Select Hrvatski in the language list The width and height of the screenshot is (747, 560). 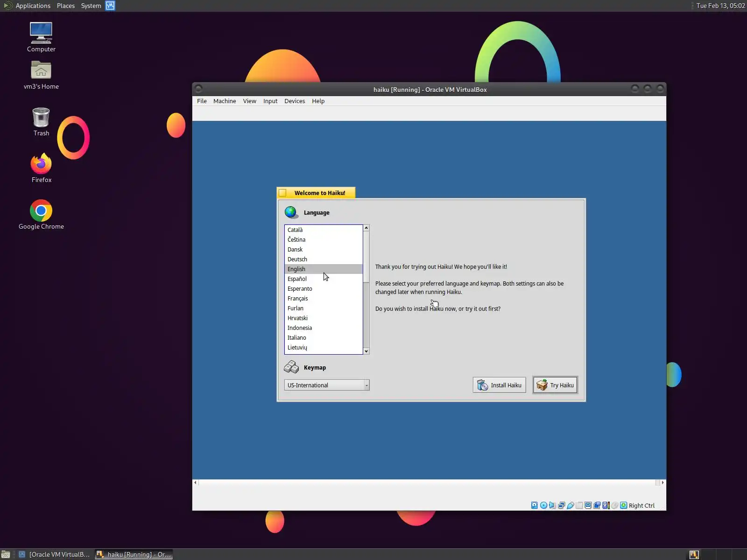pyautogui.click(x=324, y=318)
